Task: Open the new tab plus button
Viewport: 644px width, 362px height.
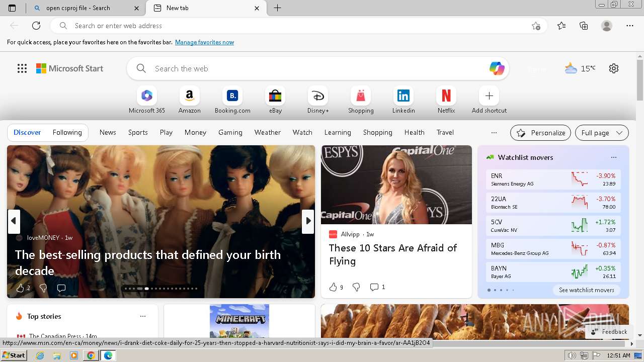Action: [x=277, y=8]
